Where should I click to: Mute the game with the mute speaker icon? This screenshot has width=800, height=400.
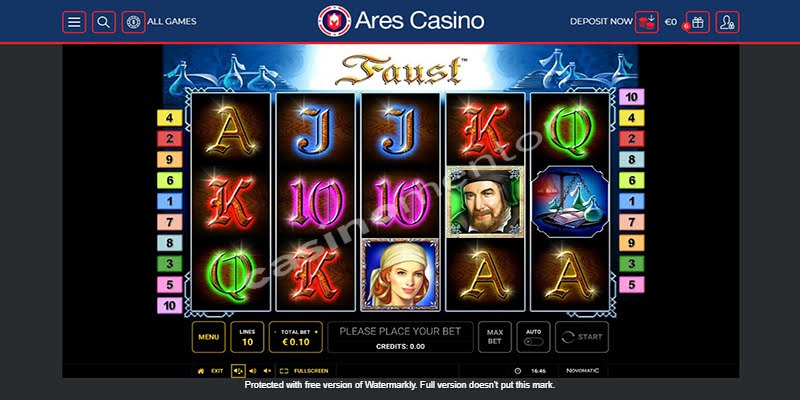[x=266, y=371]
